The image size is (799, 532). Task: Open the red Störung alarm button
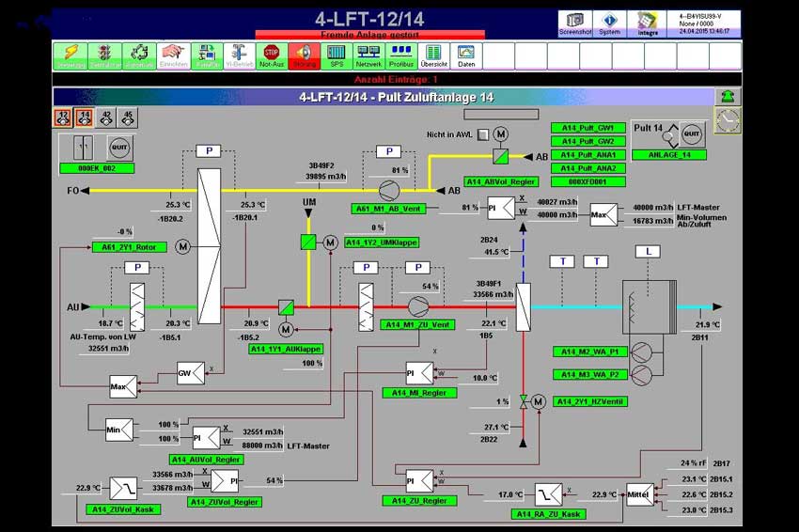305,55
